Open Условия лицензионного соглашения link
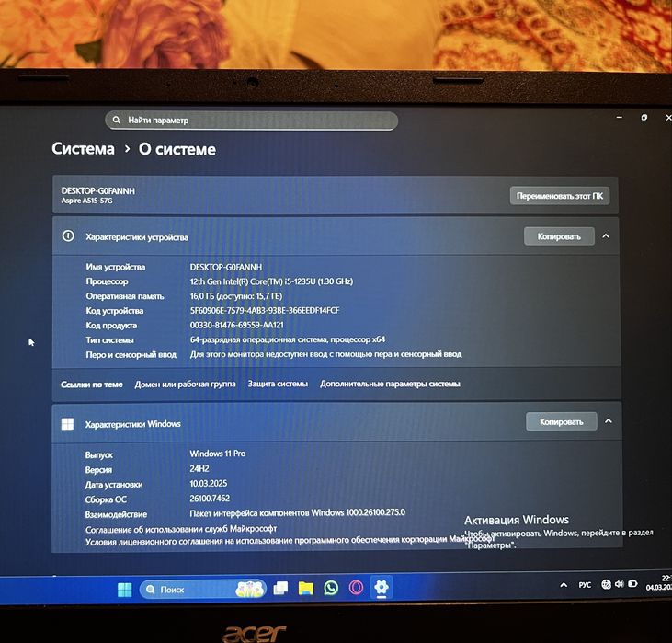672x643 pixels. 290,541
